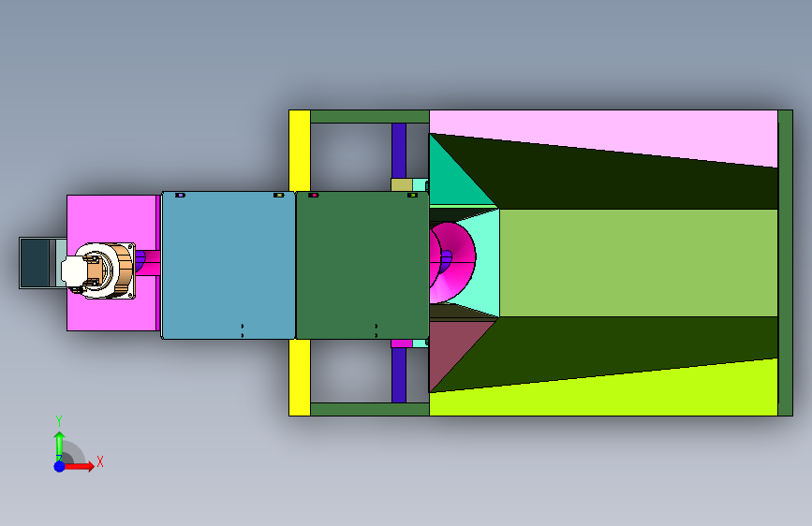
Task: Select the top green horizontal frame rail
Action: [370, 116]
